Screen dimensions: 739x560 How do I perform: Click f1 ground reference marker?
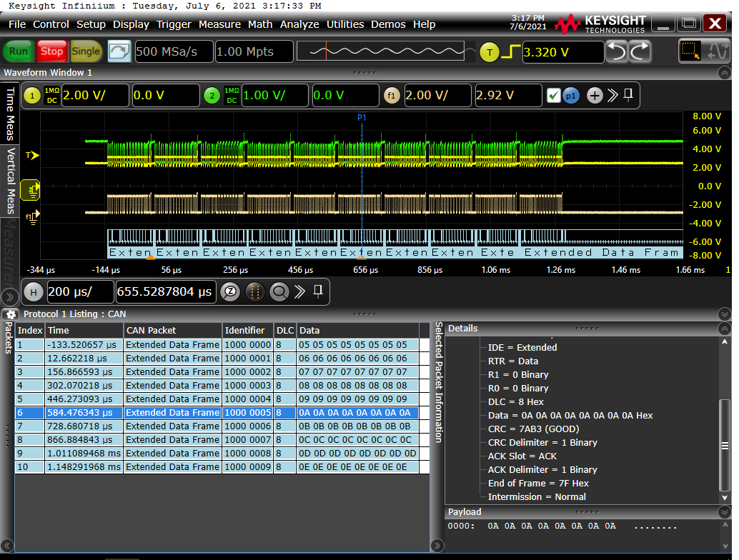32,217
